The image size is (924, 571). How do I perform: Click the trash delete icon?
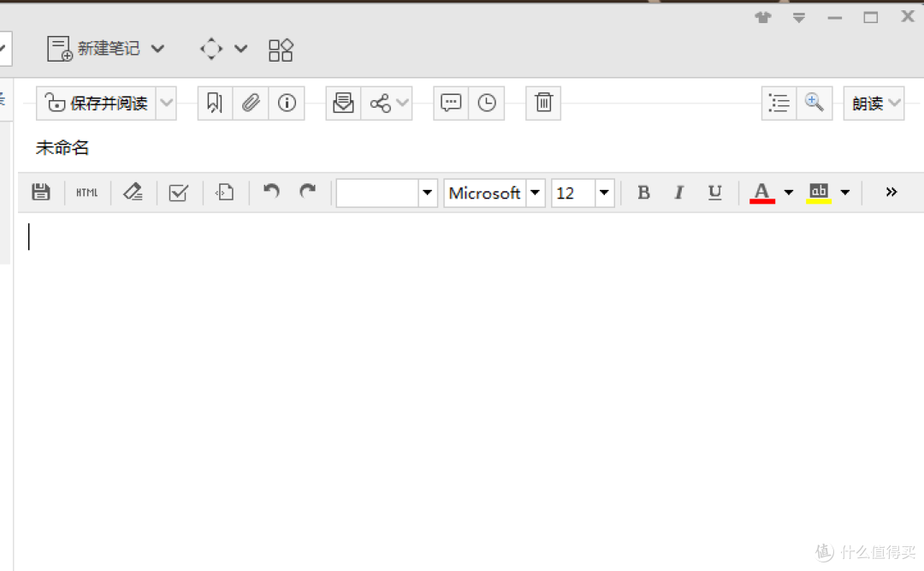point(543,104)
